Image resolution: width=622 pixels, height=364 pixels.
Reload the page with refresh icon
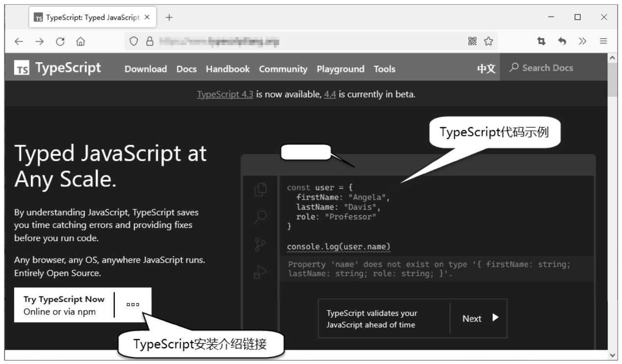(60, 42)
